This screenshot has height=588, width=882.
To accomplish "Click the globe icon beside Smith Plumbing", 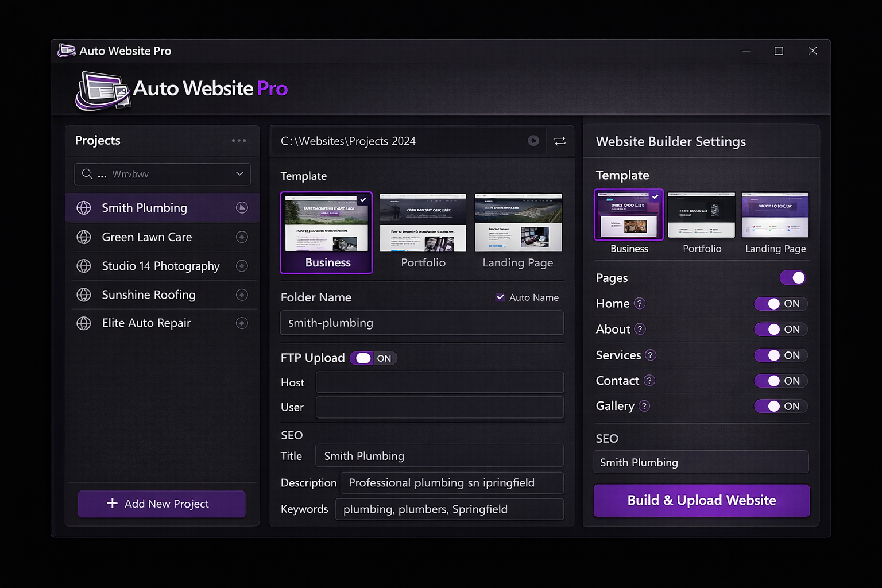I will 84,208.
